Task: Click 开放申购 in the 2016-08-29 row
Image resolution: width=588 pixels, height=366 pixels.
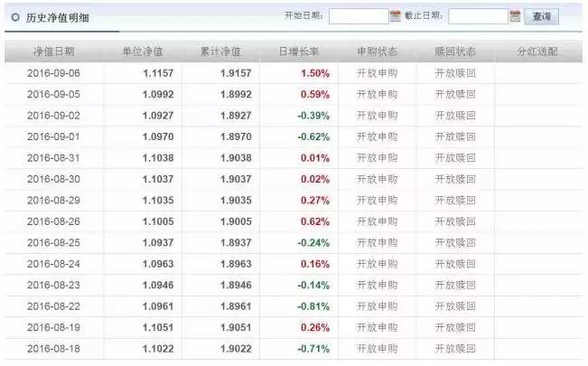Action: [x=377, y=201]
